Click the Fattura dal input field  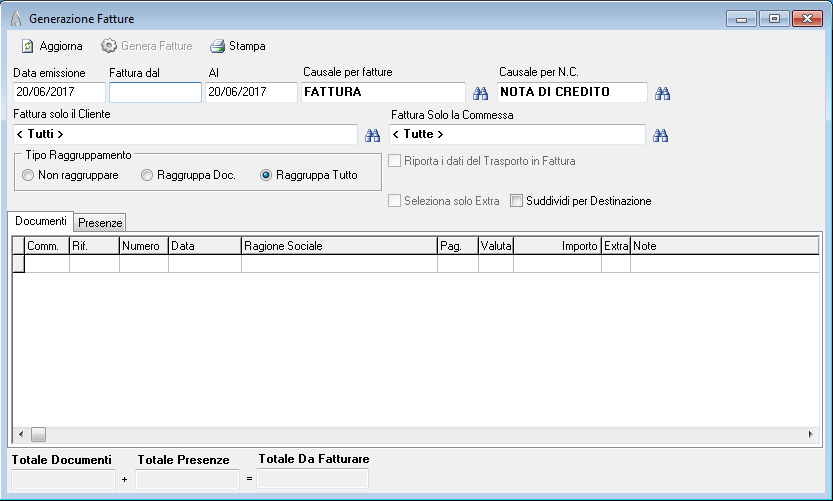point(155,93)
